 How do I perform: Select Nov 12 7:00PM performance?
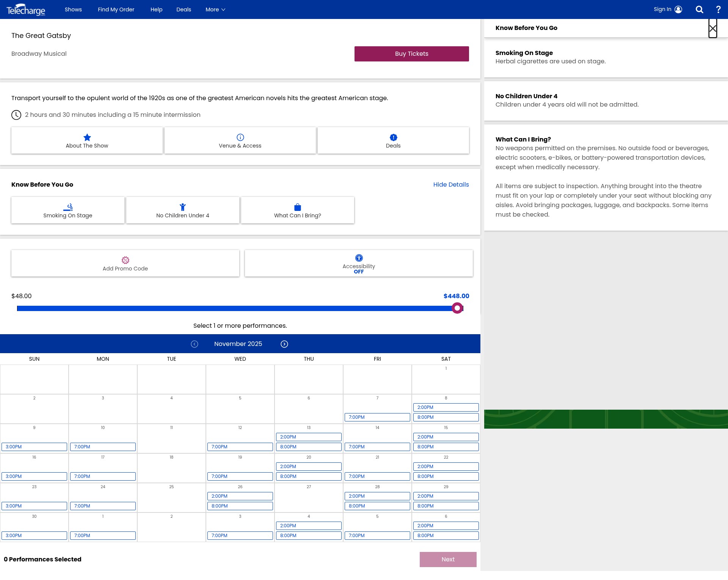pos(240,447)
